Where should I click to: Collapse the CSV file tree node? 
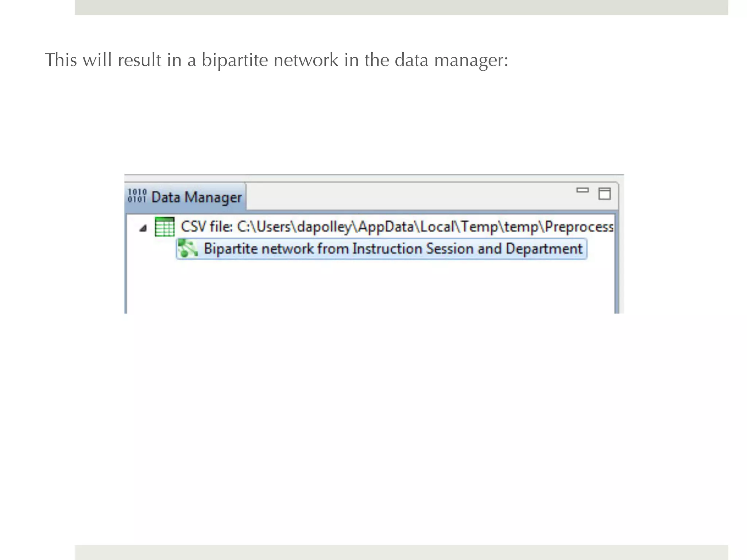click(143, 228)
